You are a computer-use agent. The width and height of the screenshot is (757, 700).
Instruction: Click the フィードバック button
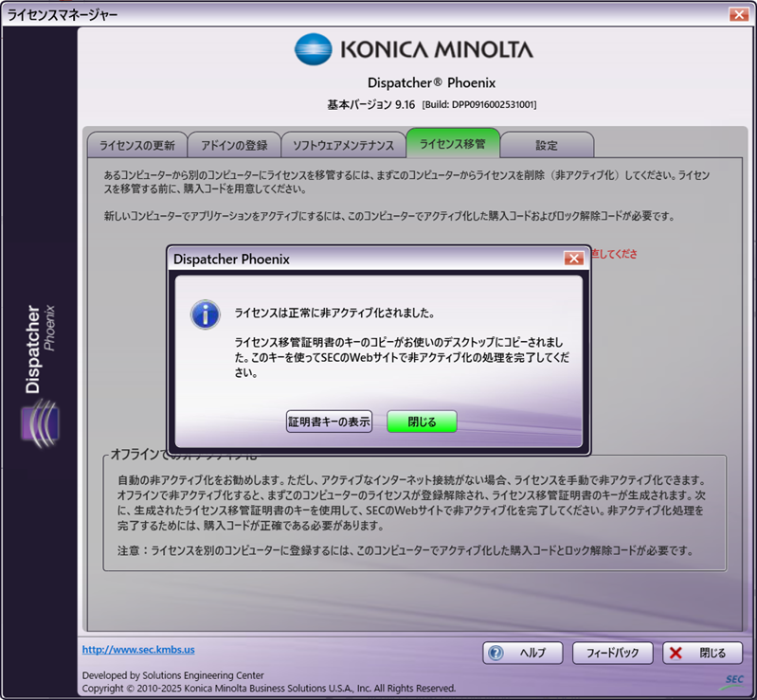pyautogui.click(x=612, y=653)
